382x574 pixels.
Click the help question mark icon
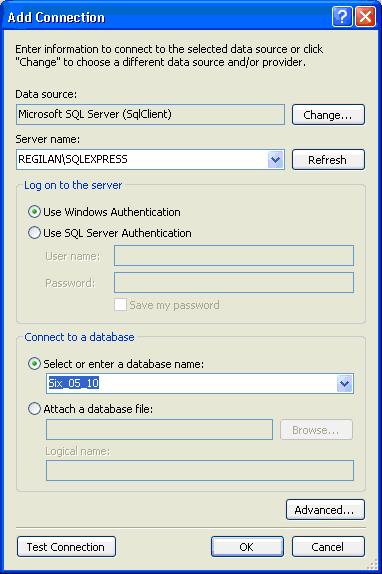click(342, 17)
